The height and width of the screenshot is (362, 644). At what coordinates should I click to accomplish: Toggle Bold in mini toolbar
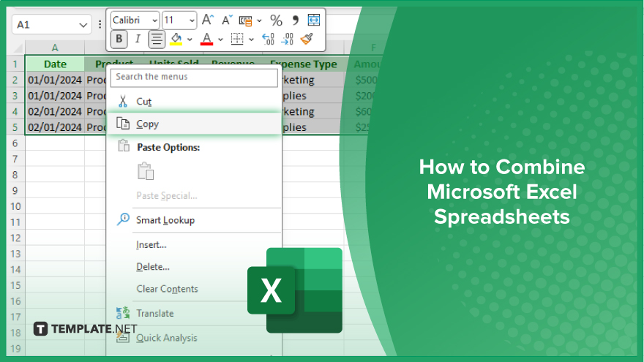[x=119, y=39]
